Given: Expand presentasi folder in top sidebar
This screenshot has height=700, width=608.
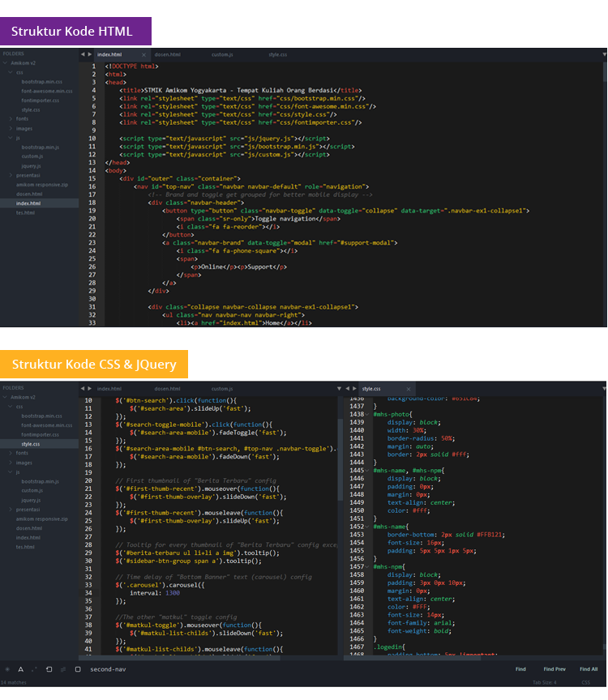Looking at the screenshot, I should tap(11, 176).
